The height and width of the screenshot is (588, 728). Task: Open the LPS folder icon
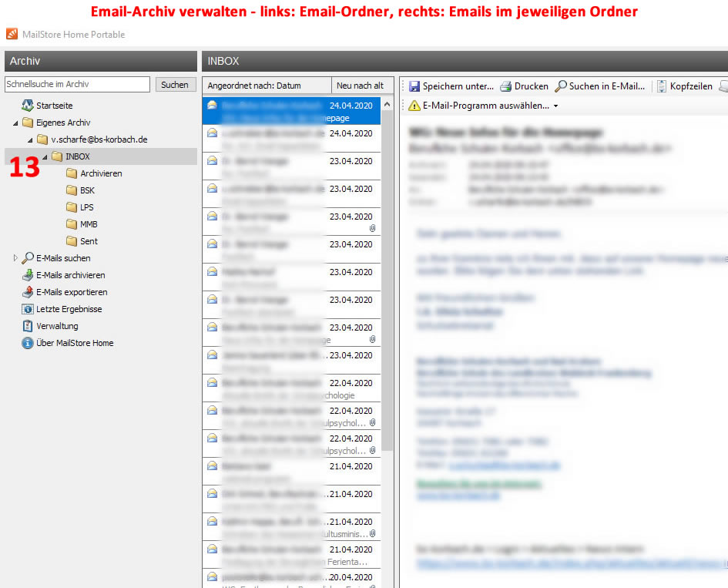72,207
